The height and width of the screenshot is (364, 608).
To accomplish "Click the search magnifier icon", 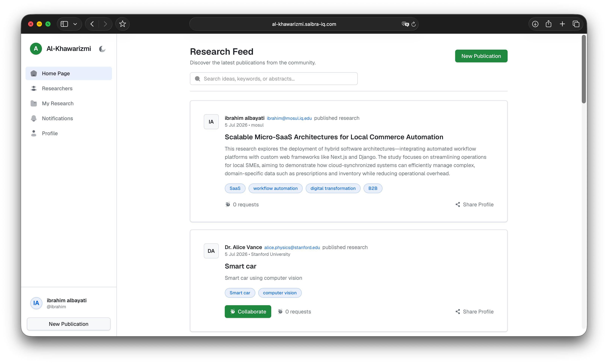I will pyautogui.click(x=197, y=78).
